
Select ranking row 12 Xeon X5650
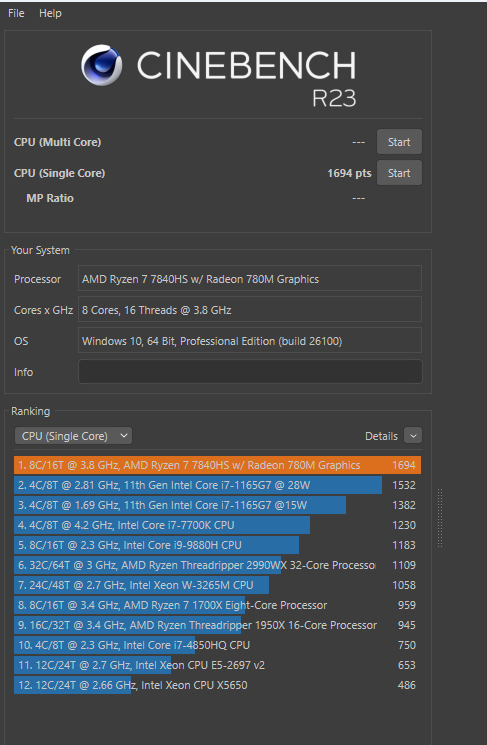click(x=217, y=685)
